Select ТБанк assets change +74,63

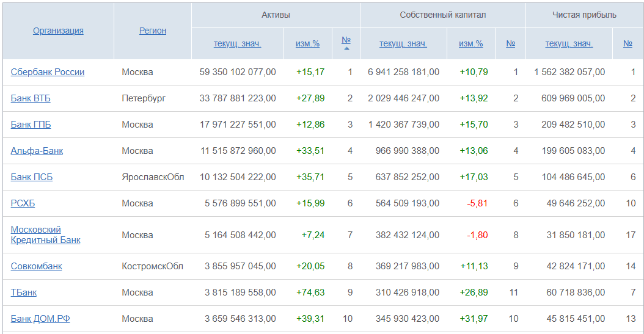(310, 292)
